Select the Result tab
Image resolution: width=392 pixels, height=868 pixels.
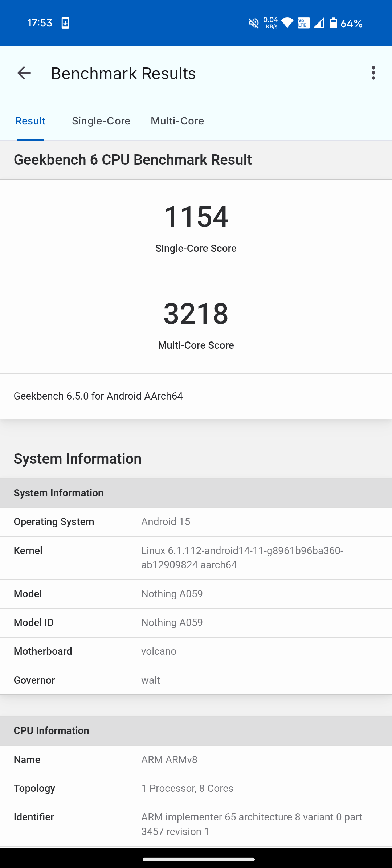pyautogui.click(x=30, y=121)
